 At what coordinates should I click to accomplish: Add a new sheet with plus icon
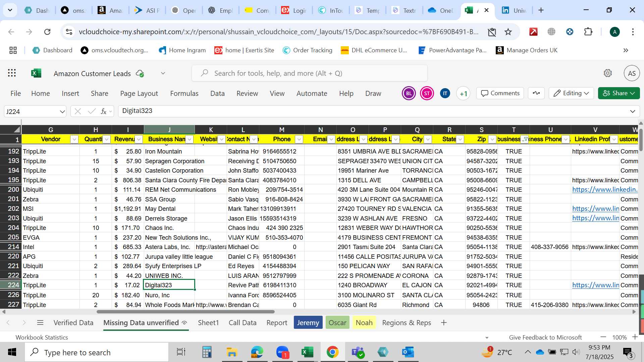pos(444,323)
